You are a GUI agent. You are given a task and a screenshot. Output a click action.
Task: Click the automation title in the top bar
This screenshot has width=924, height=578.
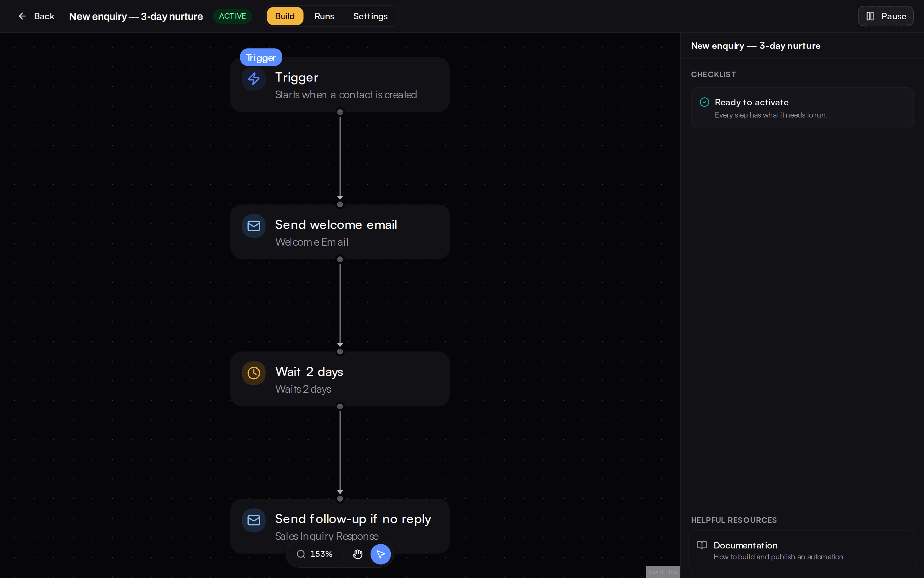(136, 16)
